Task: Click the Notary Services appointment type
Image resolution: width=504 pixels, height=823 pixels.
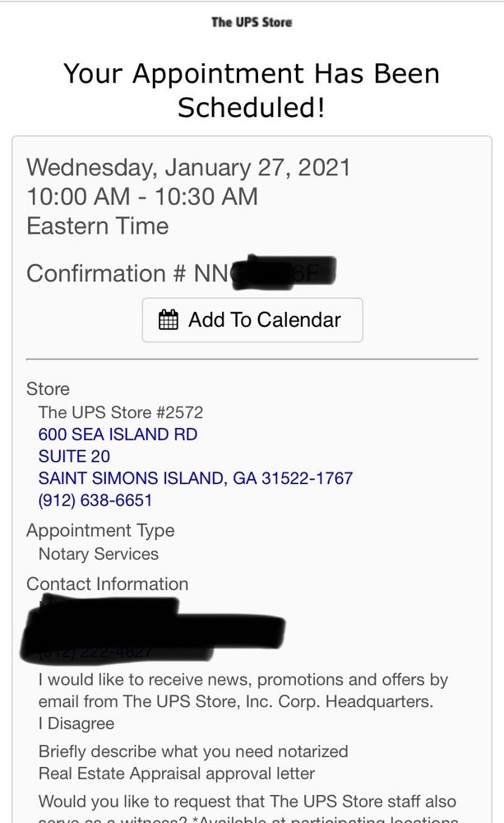Action: click(x=98, y=554)
